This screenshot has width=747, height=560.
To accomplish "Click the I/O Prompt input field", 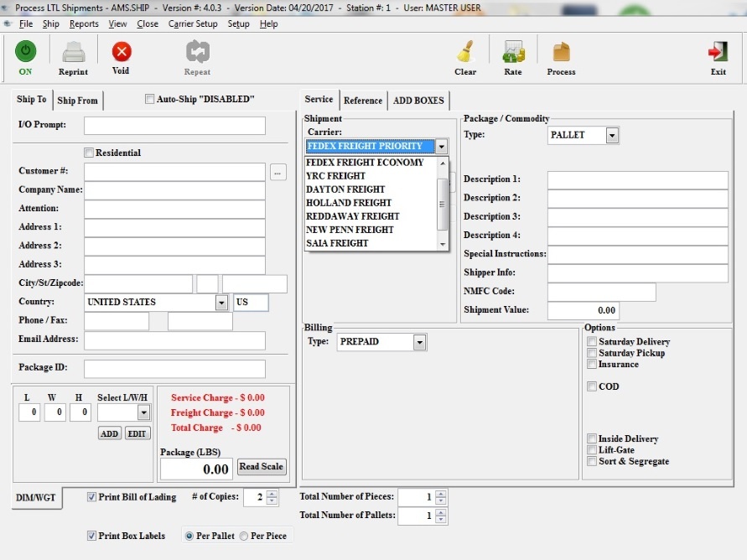I will tap(174, 126).
